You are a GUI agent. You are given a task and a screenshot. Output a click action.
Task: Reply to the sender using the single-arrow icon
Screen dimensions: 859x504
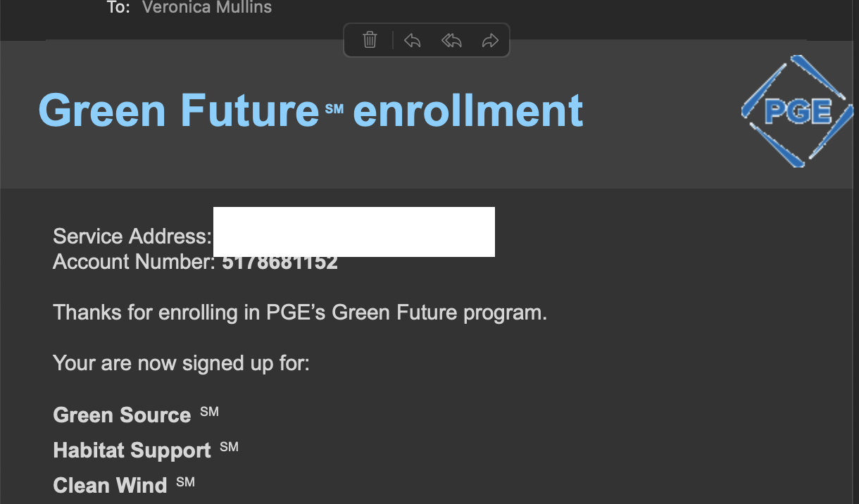412,41
